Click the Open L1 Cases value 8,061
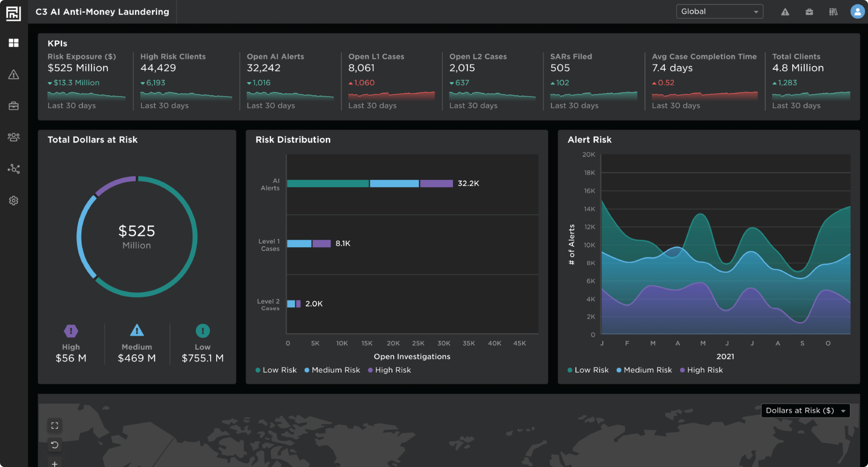 coord(361,68)
